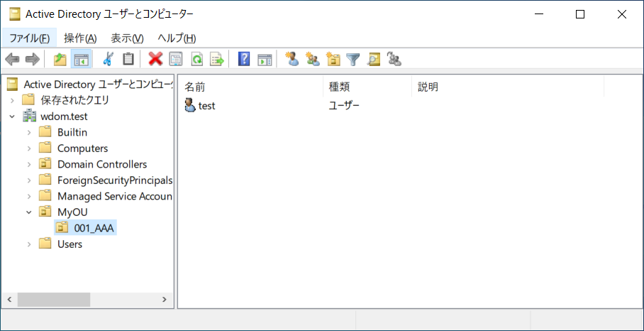Click the funnel Filter options icon

[x=352, y=59]
